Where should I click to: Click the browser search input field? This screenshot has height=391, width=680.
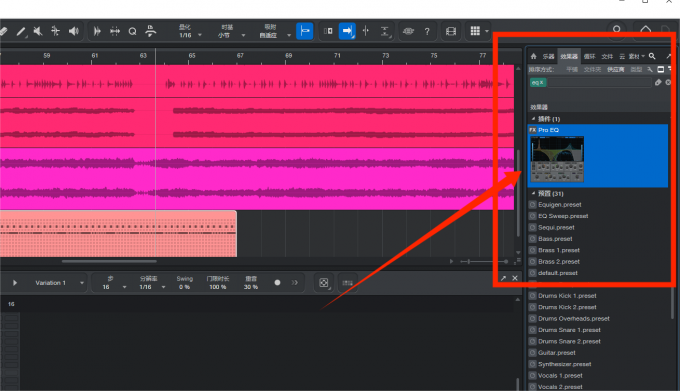pos(599,82)
